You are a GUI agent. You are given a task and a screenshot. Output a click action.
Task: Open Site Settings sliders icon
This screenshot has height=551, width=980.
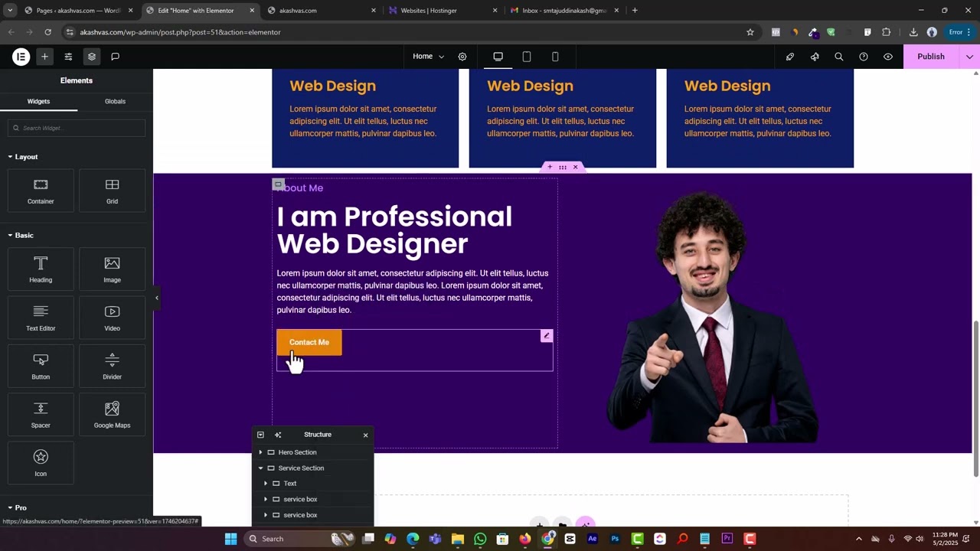[68, 57]
